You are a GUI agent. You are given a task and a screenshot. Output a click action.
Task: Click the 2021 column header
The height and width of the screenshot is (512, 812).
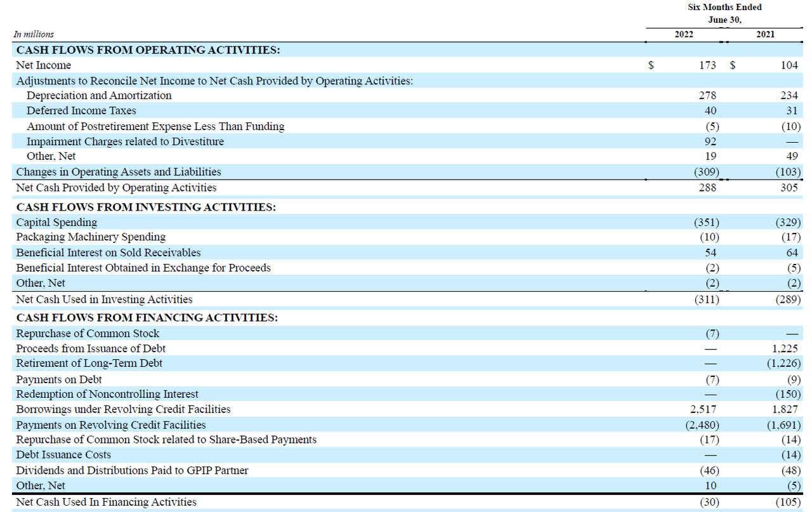[765, 34]
